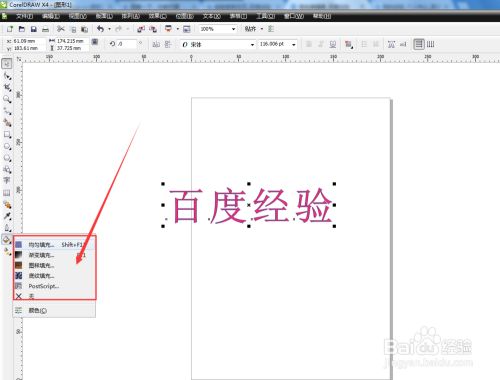Select the Zoom magnifier tool
Image resolution: width=500 pixels, height=380 pixels.
tap(7, 99)
